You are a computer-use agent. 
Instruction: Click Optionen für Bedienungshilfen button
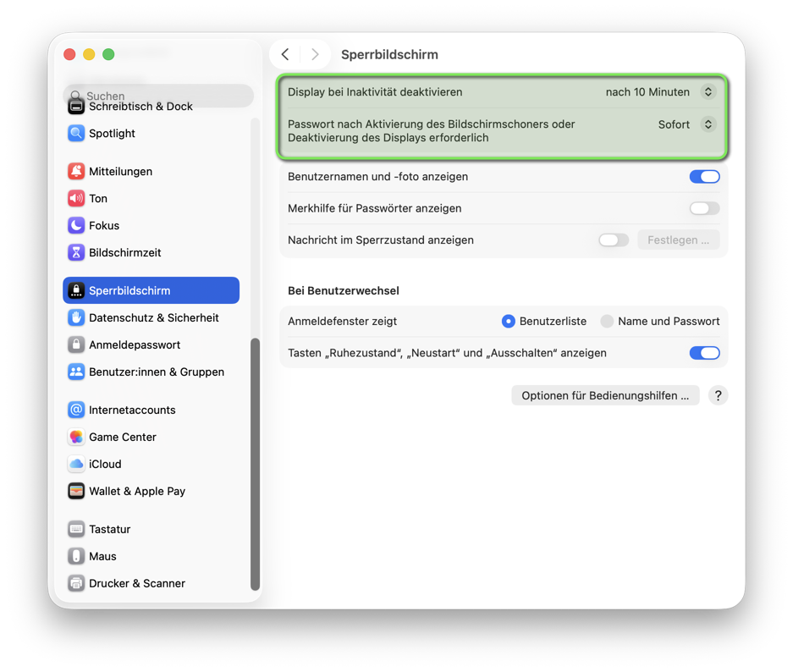click(x=605, y=396)
